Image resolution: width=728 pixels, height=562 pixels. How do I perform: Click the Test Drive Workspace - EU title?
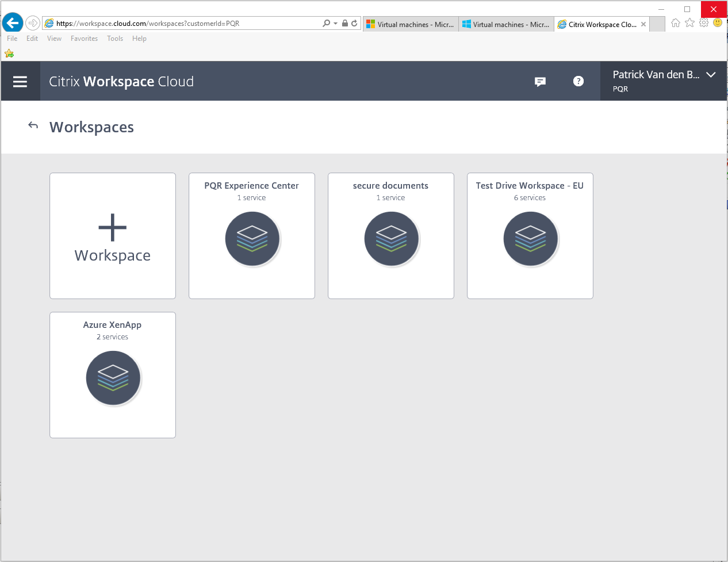pos(530,186)
